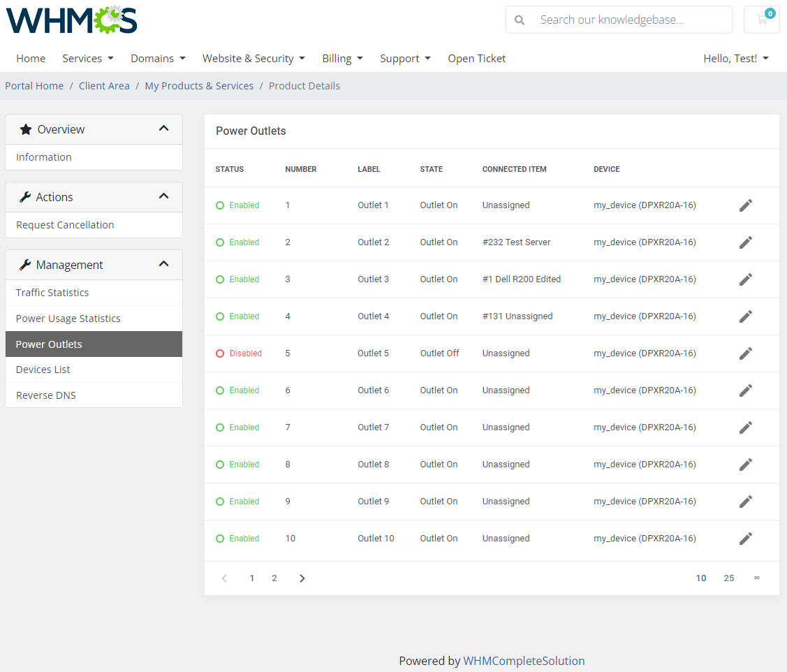Click the wrench icon beside Management
This screenshot has height=672, width=787.
pos(25,265)
